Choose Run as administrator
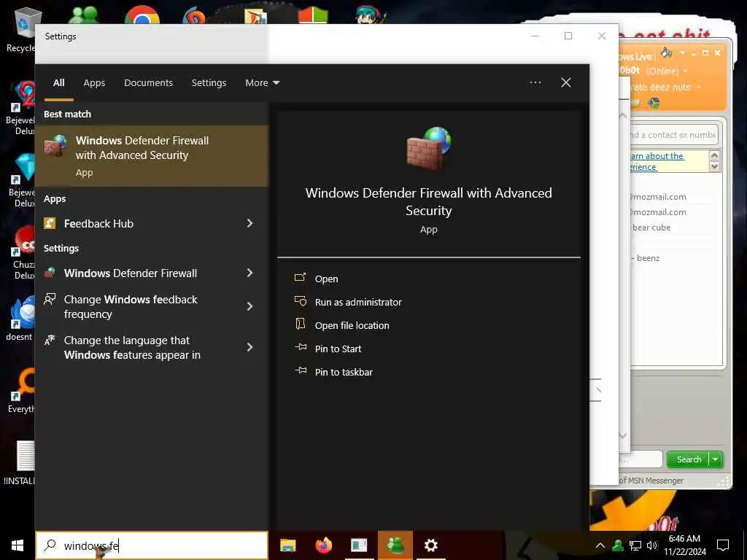 (x=358, y=303)
